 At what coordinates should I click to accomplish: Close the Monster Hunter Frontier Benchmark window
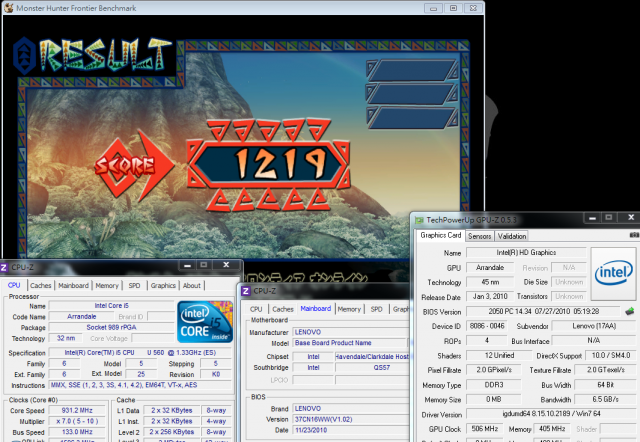pos(473,8)
